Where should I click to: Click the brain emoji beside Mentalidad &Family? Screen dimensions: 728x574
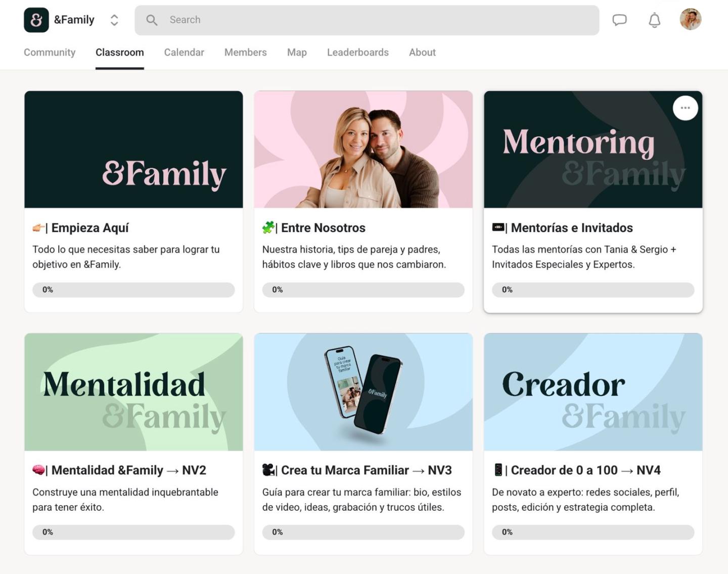(38, 470)
